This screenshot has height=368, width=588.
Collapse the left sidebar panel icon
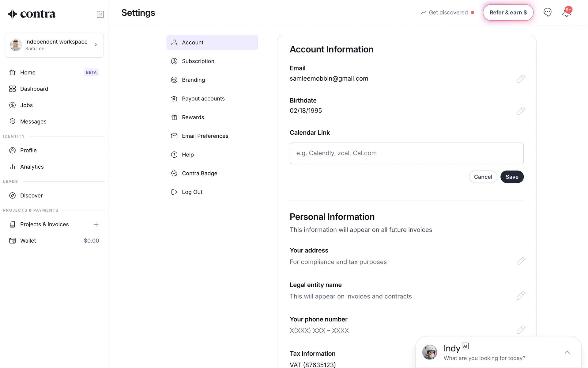[x=100, y=14]
